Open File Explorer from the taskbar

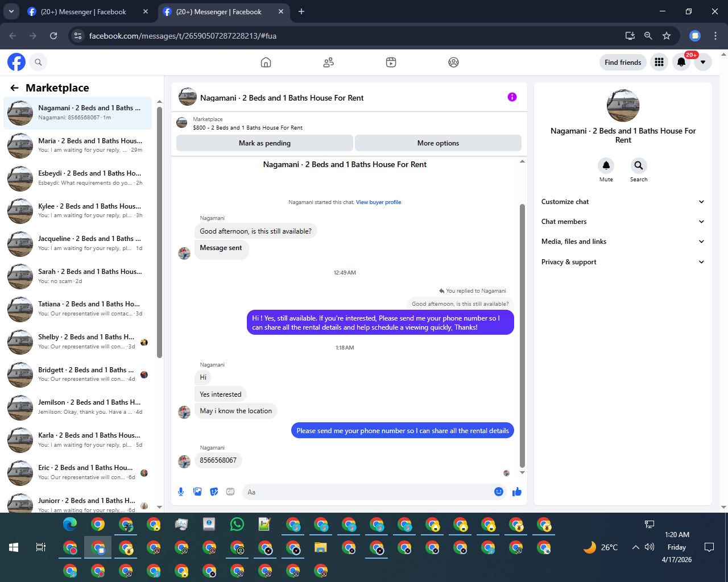coord(321,548)
